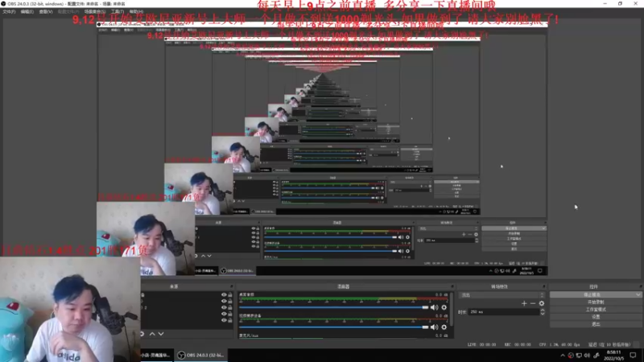Click the volume icon in system tray
The height and width of the screenshot is (362, 644).
click(x=587, y=356)
